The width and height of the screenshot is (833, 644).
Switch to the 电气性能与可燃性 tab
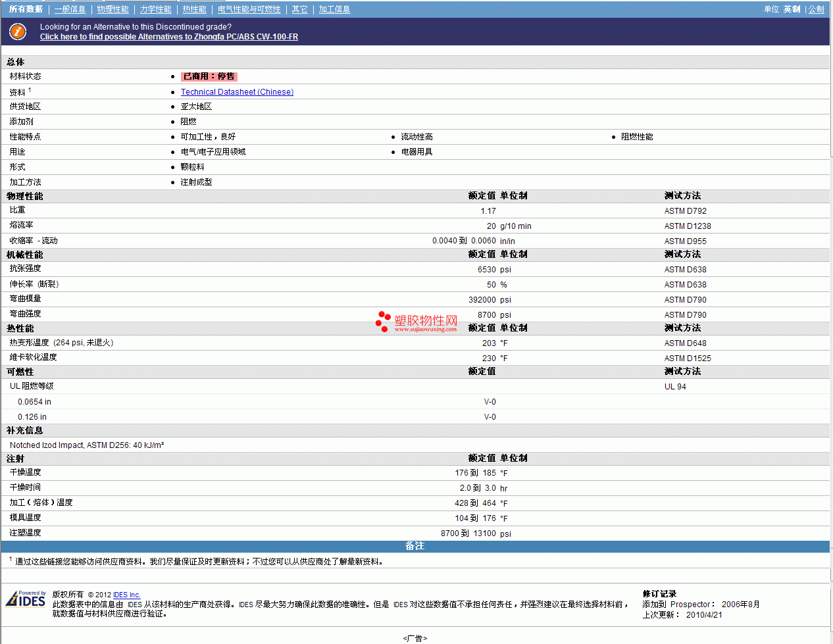click(x=249, y=9)
